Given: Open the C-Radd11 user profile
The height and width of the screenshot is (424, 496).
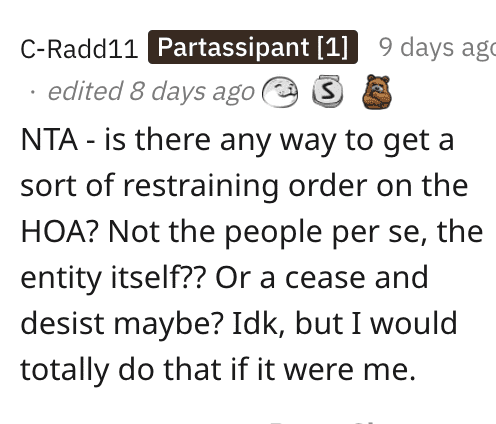Looking at the screenshot, I should 79,49.
